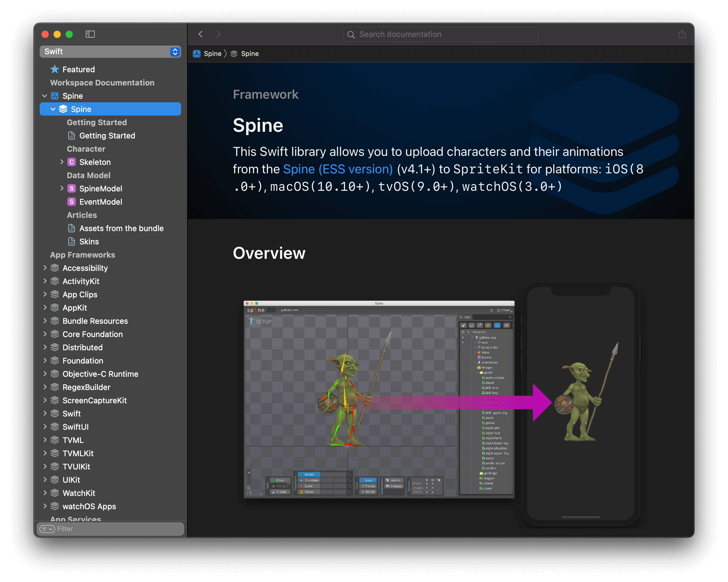
Task: Click the Accessibility framework stack icon
Action: 55,268
